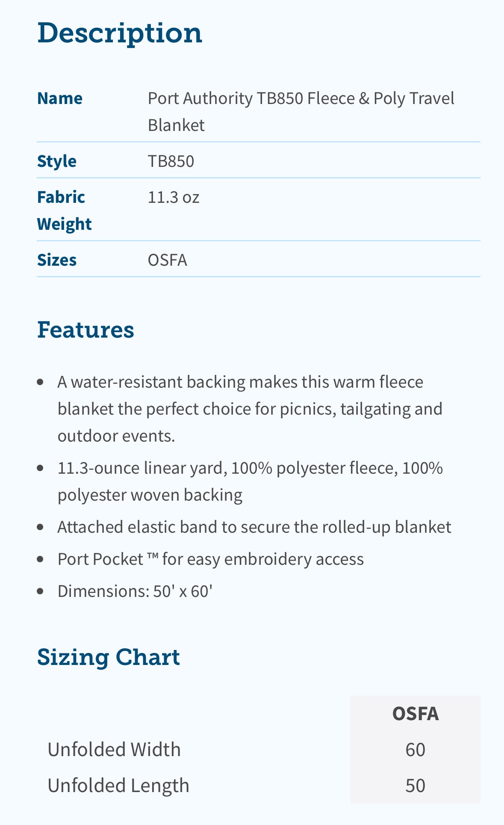Click the attached elastic band feature line

(x=254, y=527)
